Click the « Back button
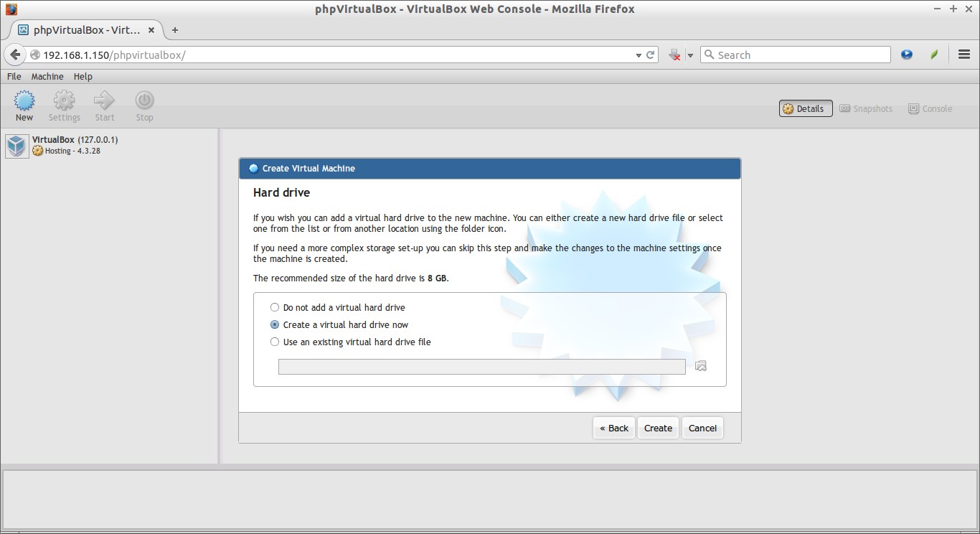 [x=614, y=428]
